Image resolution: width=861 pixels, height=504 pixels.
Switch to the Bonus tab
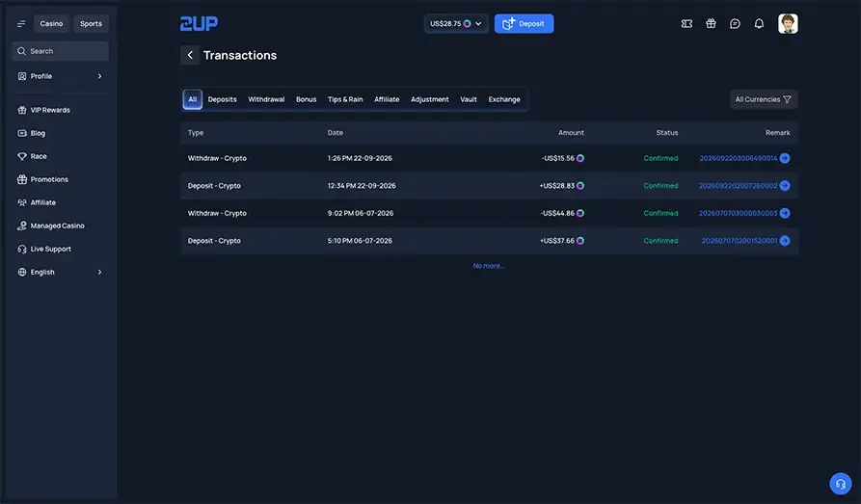coord(306,99)
